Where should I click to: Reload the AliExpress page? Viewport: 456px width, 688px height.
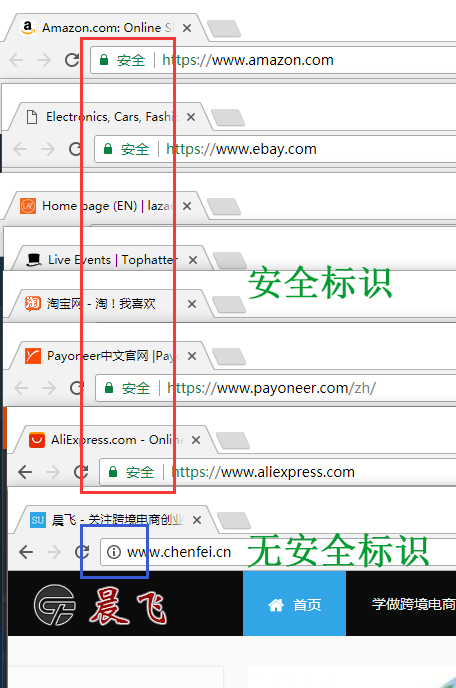click(81, 472)
